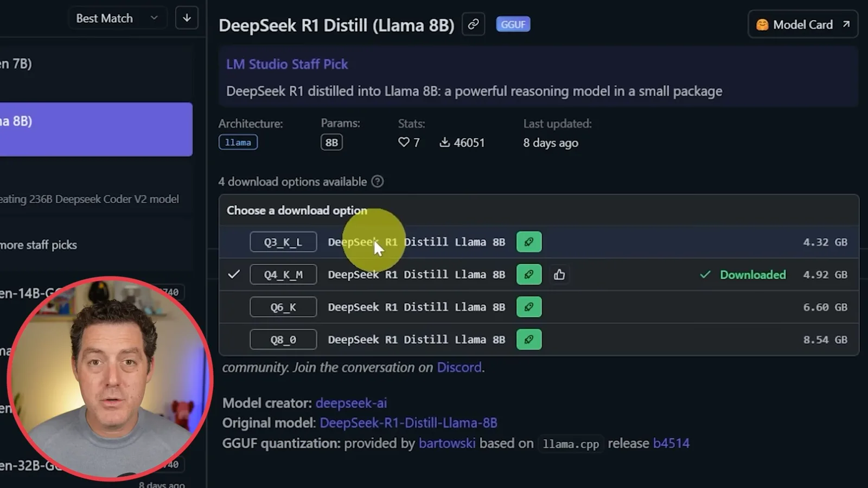Click the more staff picks text
868x488 pixels.
coord(39,245)
